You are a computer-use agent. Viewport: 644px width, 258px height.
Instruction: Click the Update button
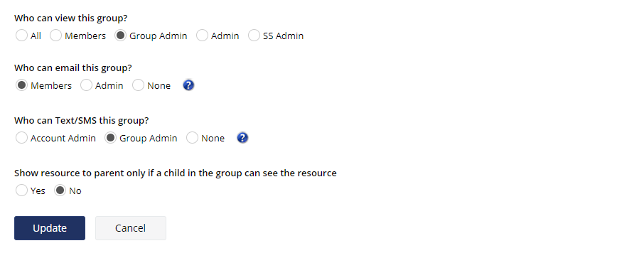point(50,228)
